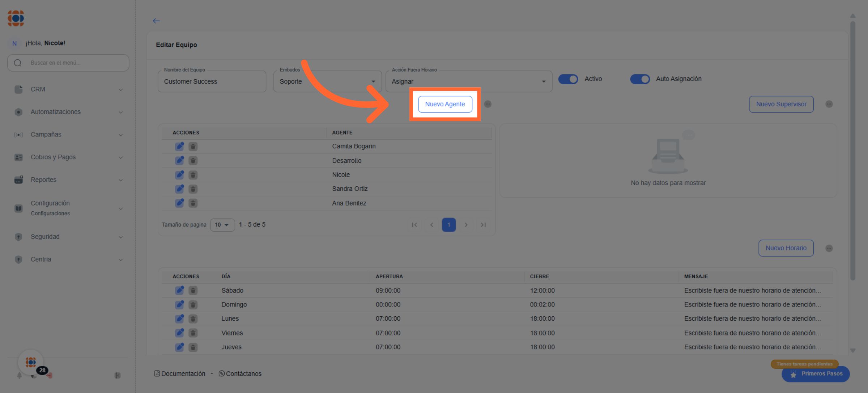This screenshot has width=868, height=393.
Task: Open Acción Fuera Horario dropdown
Action: pos(468,81)
